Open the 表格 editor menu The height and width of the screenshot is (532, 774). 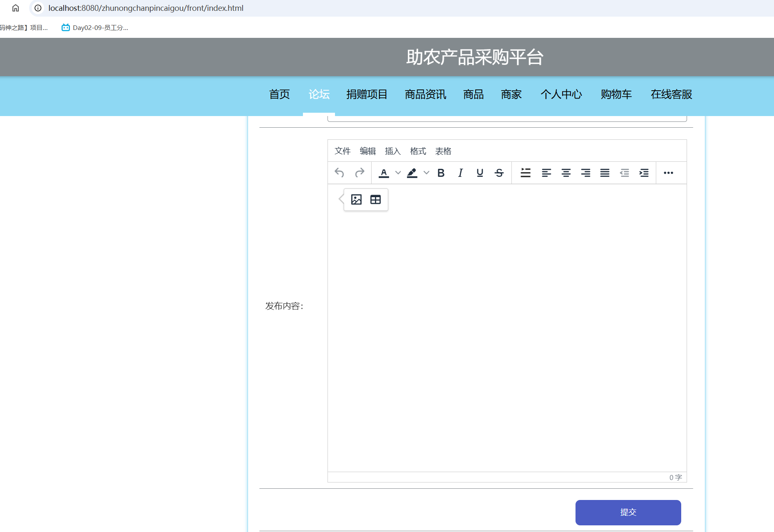click(443, 151)
